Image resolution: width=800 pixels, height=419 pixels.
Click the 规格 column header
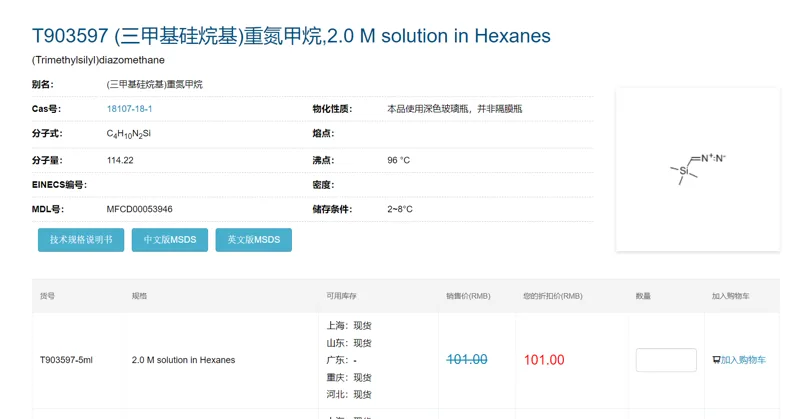point(139,296)
